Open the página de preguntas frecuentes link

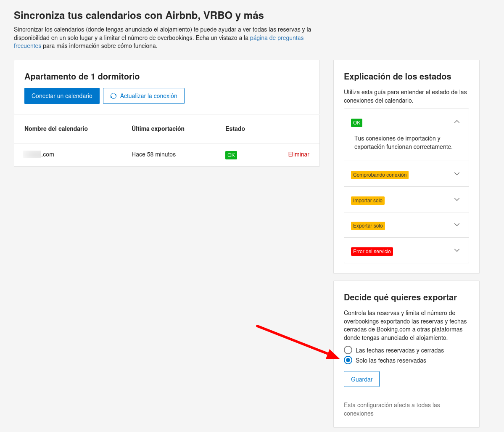277,38
